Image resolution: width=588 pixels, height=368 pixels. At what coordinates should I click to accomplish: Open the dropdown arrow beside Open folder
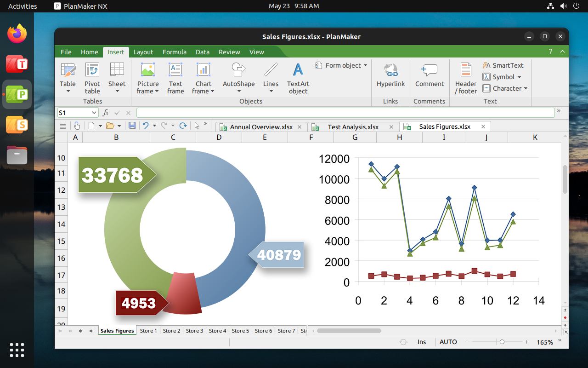[119, 126]
